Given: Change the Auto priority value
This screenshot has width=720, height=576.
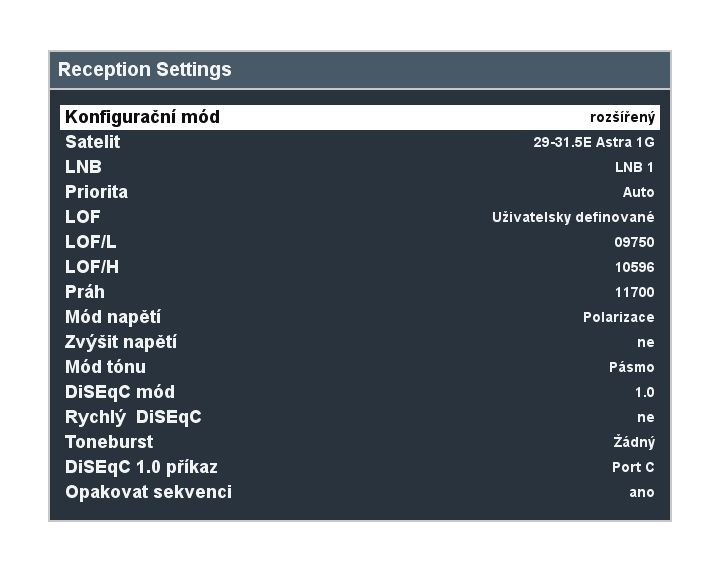Looking at the screenshot, I should click(x=638, y=192).
